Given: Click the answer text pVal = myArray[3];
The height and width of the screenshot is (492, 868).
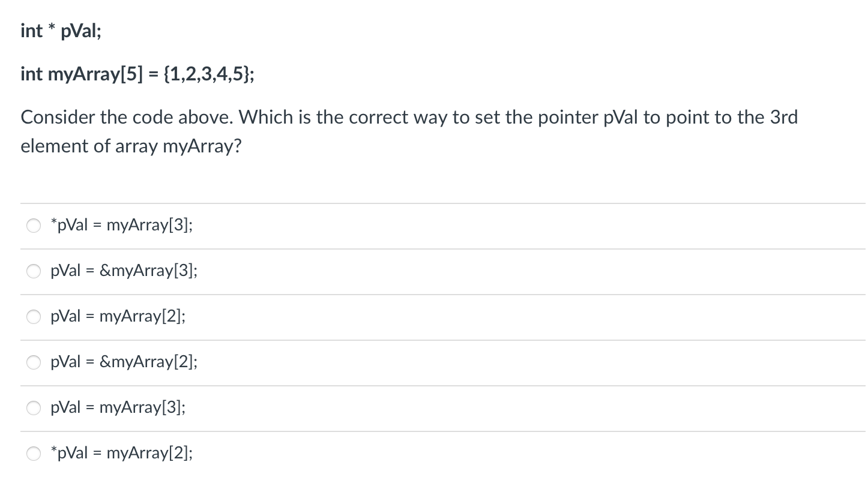Looking at the screenshot, I should pyautogui.click(x=118, y=408).
